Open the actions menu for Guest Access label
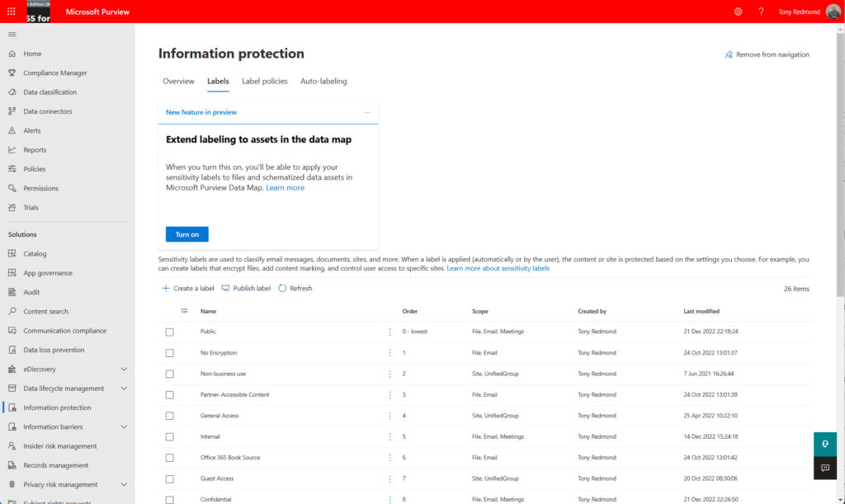The height and width of the screenshot is (504, 845). pyautogui.click(x=389, y=478)
